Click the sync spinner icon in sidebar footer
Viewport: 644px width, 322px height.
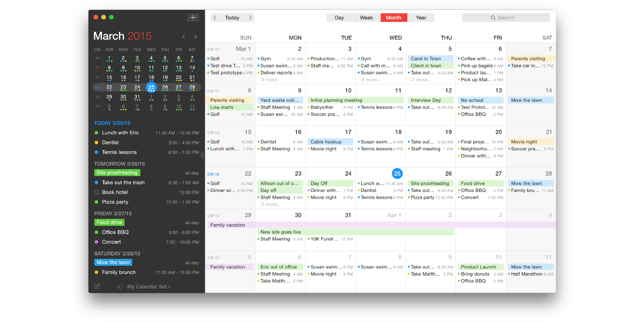coord(120,286)
